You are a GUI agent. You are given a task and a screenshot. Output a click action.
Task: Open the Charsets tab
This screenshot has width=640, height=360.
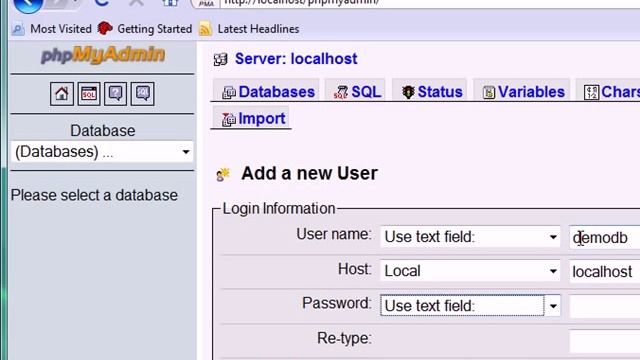(x=609, y=91)
